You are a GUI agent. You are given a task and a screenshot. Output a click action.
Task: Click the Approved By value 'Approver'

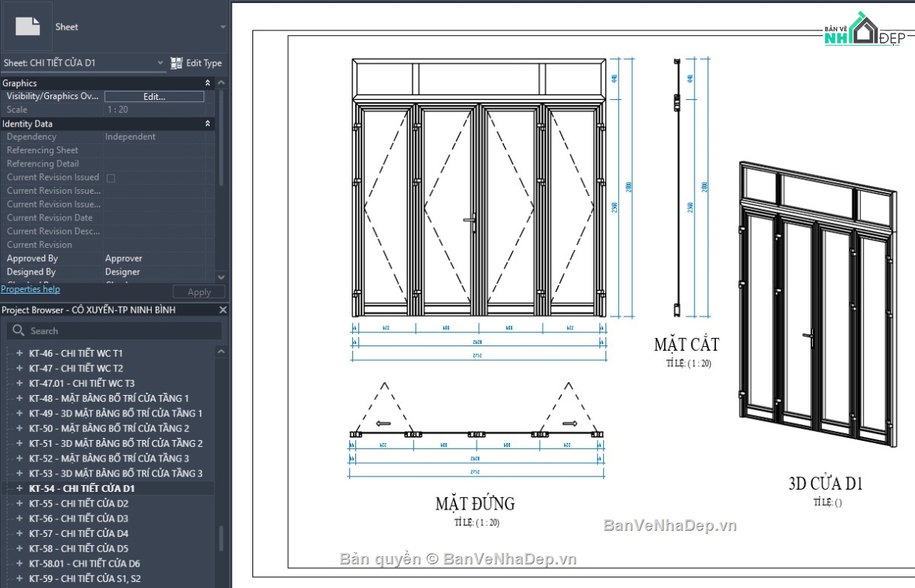point(124,259)
